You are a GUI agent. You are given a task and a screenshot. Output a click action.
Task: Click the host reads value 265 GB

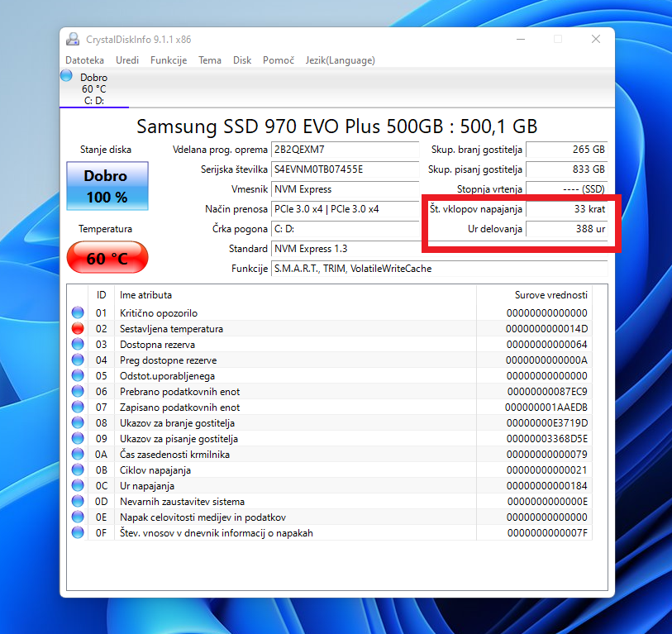566,150
